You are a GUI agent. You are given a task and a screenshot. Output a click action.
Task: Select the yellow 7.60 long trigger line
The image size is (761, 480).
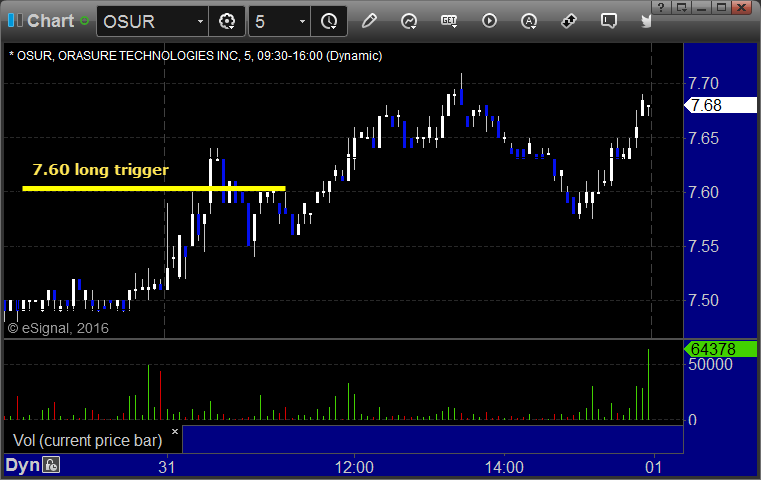point(154,188)
